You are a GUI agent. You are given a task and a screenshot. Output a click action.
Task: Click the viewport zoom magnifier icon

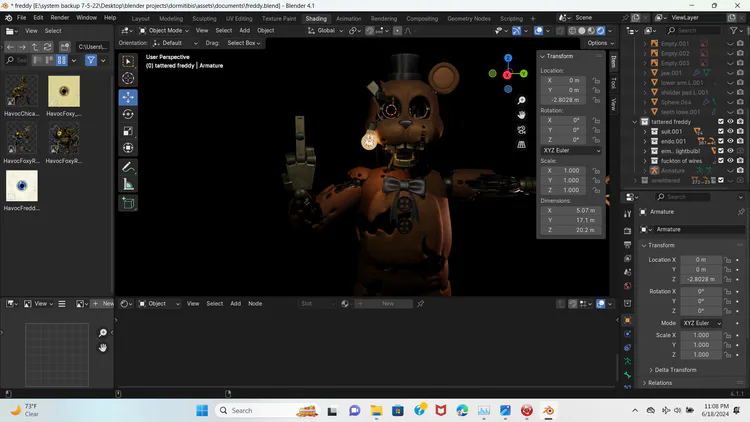(x=521, y=100)
